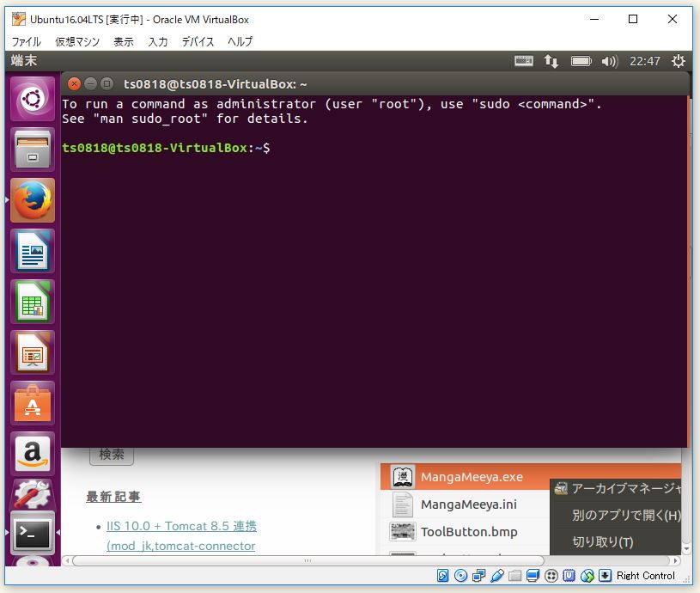Open the keyboard input indicator
This screenshot has width=700, height=593.
pos(524,61)
